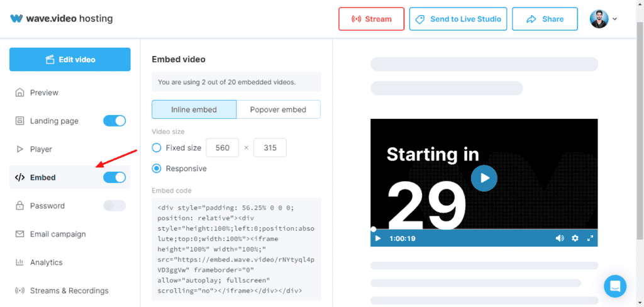Open the chat support bubble
The height and width of the screenshot is (307, 644).
point(615,286)
